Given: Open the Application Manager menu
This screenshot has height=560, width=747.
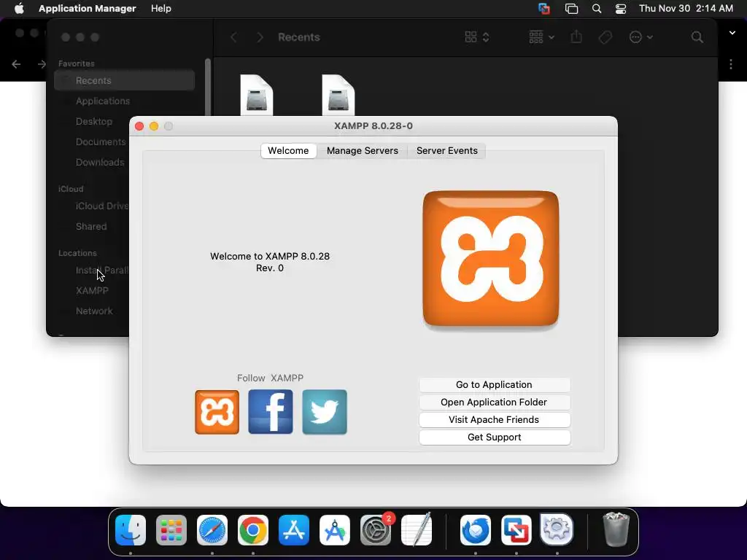Looking at the screenshot, I should (88, 9).
